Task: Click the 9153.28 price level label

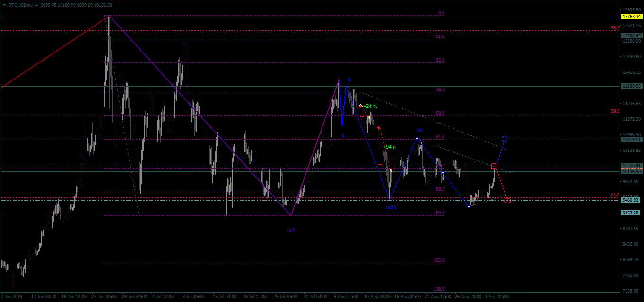Action: pyautogui.click(x=632, y=213)
